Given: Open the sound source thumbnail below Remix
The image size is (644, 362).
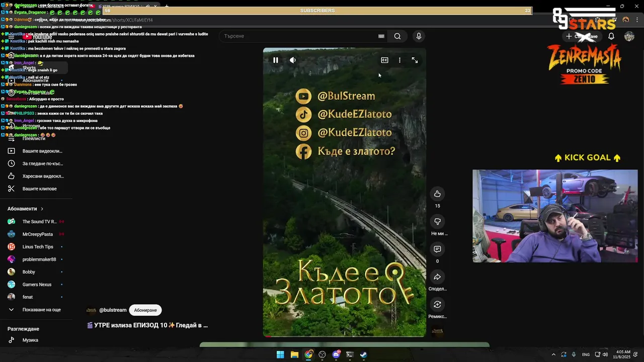Looking at the screenshot, I should (x=438, y=331).
